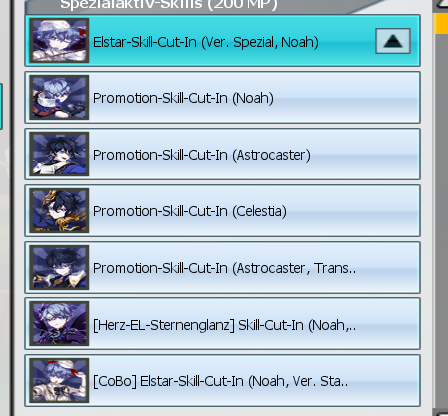Click the Promotion-Skill-Cut-In (Noah) portrait icon
Screen dimensions: 448x416
point(59,97)
